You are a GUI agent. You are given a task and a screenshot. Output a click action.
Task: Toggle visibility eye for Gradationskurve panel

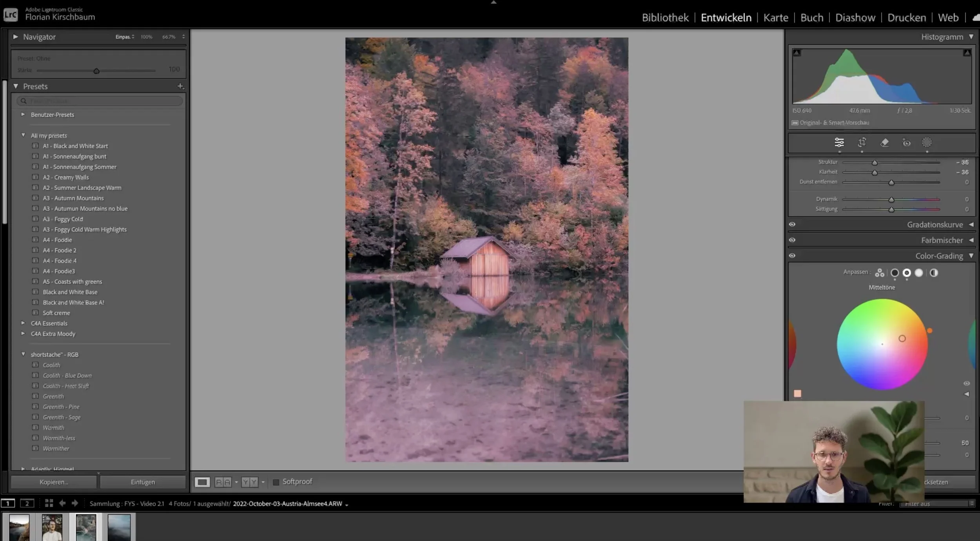[x=792, y=224]
